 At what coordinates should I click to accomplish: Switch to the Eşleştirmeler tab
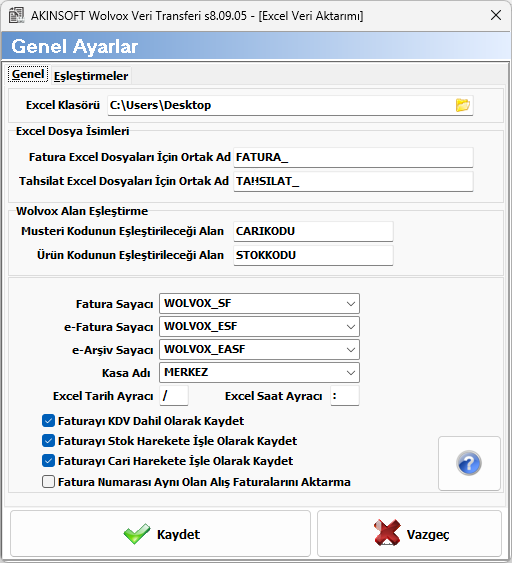coord(91,76)
